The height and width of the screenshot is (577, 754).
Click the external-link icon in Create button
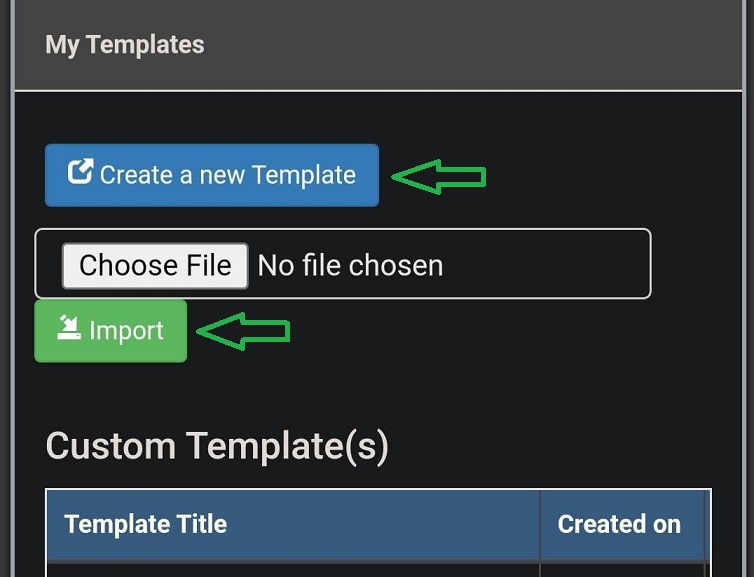coord(80,171)
